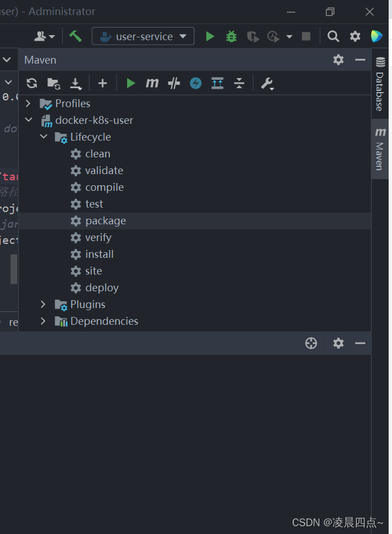Expand the Dependencies node
Image resolution: width=392 pixels, height=534 pixels.
coord(43,321)
